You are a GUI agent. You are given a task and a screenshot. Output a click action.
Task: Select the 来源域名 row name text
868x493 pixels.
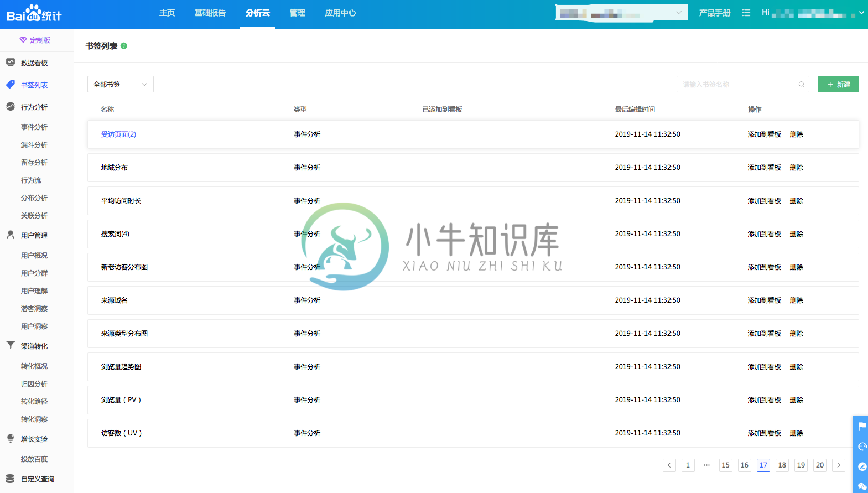coord(115,300)
